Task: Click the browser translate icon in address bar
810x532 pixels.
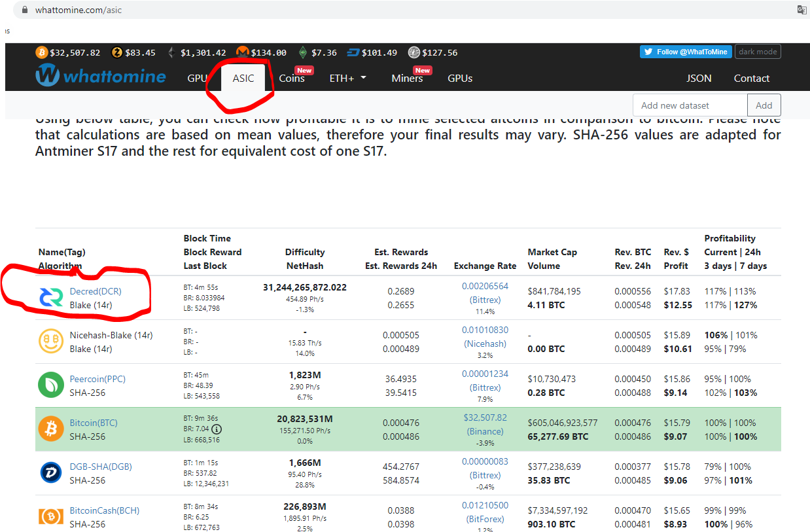Action: (x=801, y=10)
